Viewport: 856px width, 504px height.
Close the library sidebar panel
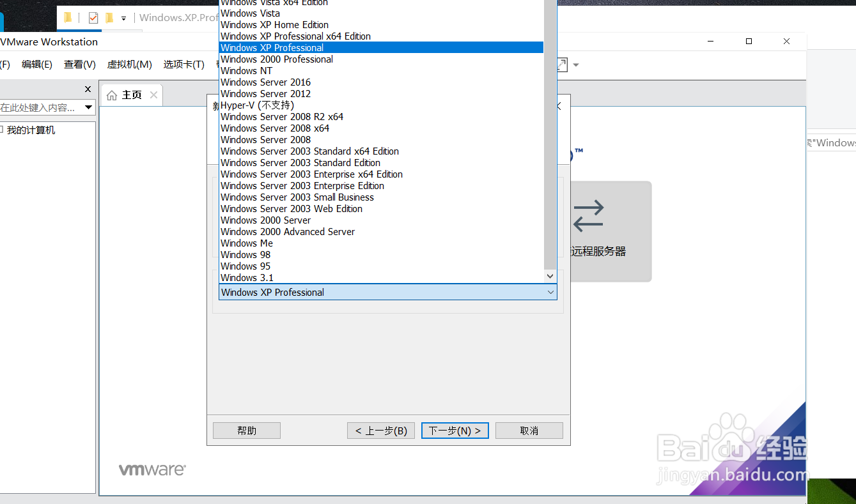click(x=88, y=89)
